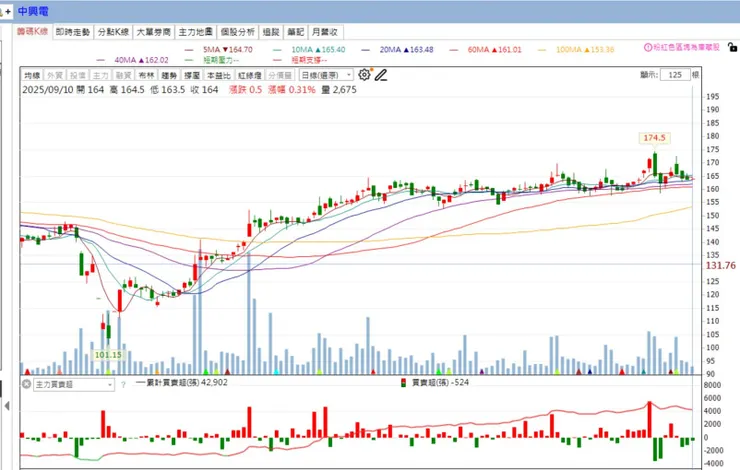Switch to the 分點K線 tab

point(113,32)
